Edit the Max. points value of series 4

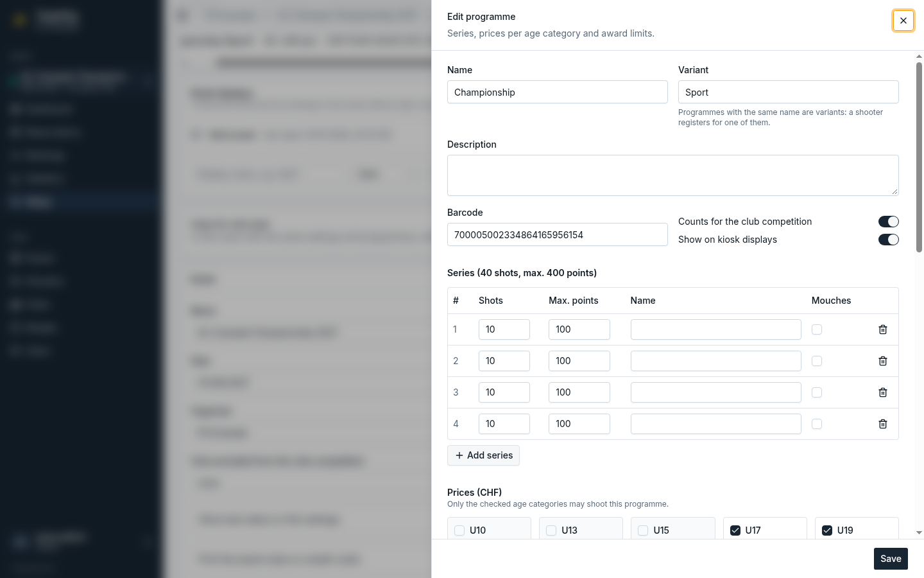tap(579, 424)
